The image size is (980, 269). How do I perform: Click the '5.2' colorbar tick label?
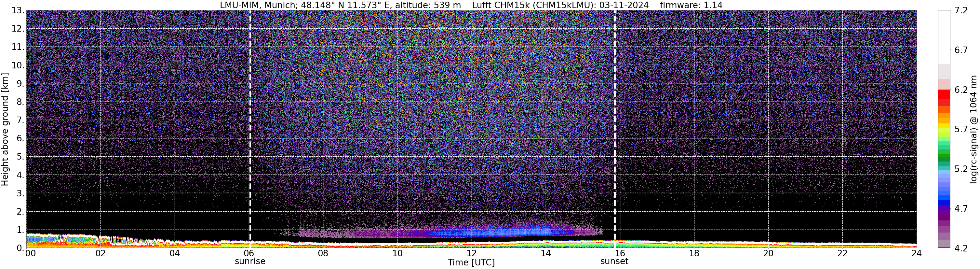961,169
